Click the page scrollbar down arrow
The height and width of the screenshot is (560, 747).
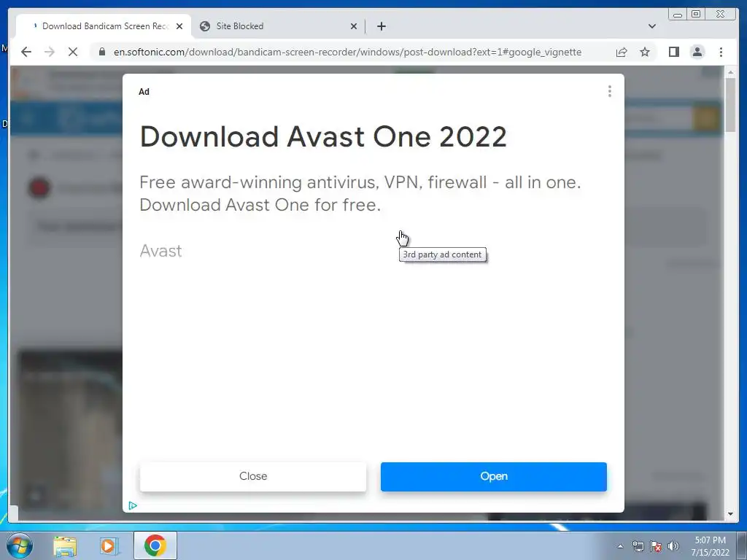click(x=730, y=514)
